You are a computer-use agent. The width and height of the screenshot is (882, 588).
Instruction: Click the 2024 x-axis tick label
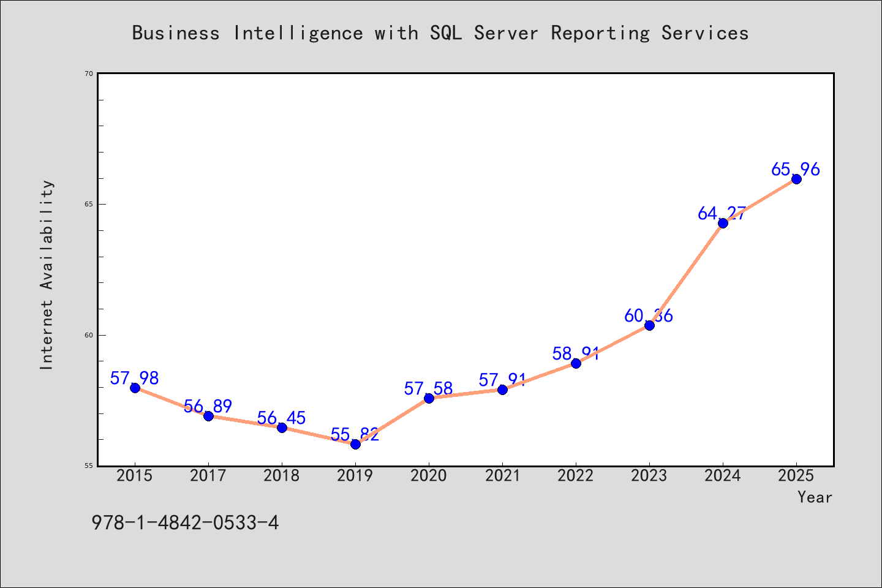(723, 476)
